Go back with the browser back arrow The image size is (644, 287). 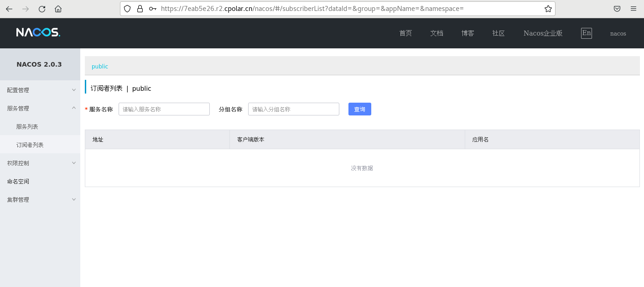(x=9, y=9)
